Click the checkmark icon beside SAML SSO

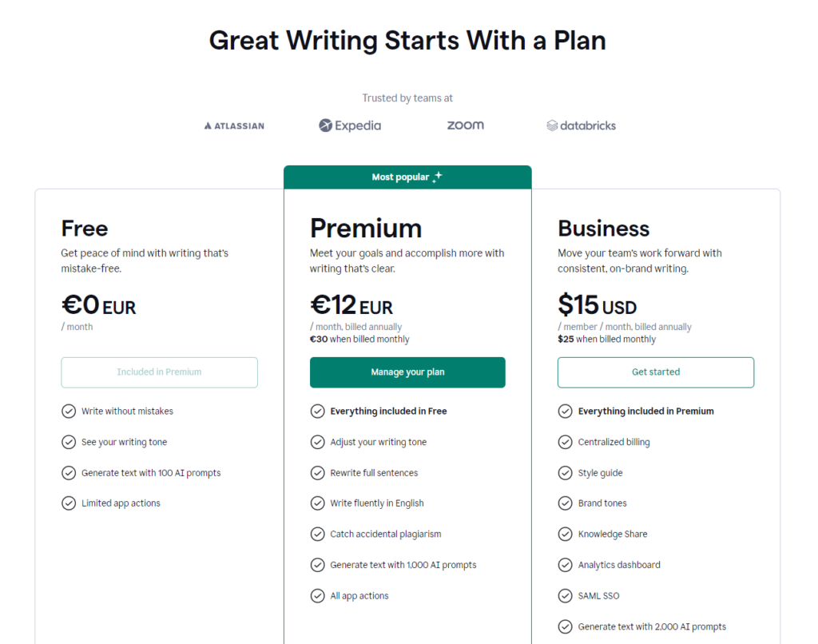click(566, 595)
